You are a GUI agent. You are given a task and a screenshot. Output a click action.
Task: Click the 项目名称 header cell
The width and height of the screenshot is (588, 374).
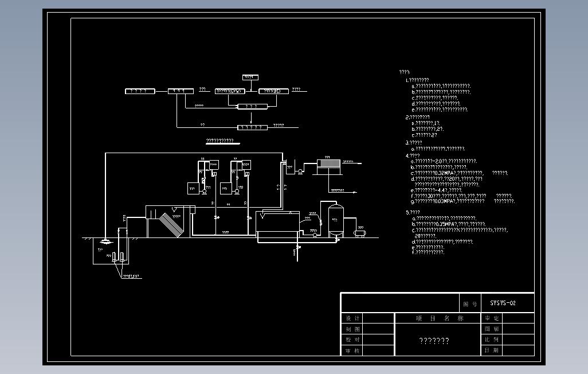tap(438, 318)
